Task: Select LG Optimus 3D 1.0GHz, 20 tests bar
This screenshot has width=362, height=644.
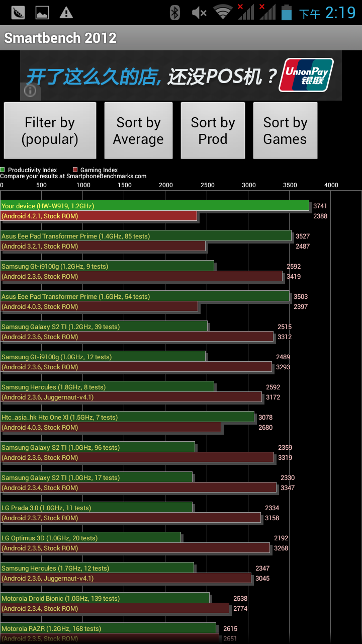Action: (91, 538)
